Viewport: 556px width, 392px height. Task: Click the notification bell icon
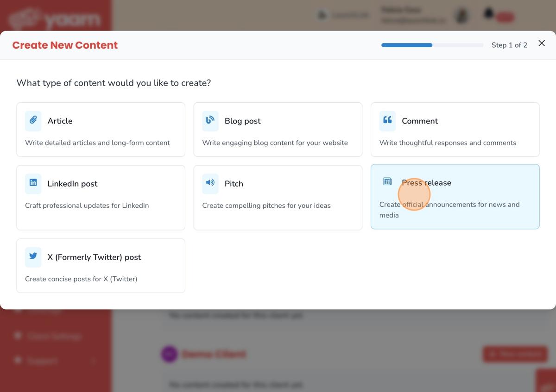(488, 14)
